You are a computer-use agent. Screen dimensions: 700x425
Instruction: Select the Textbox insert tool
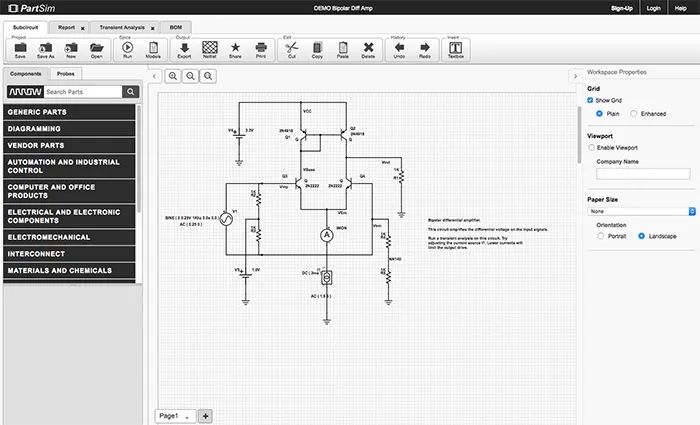pos(456,47)
